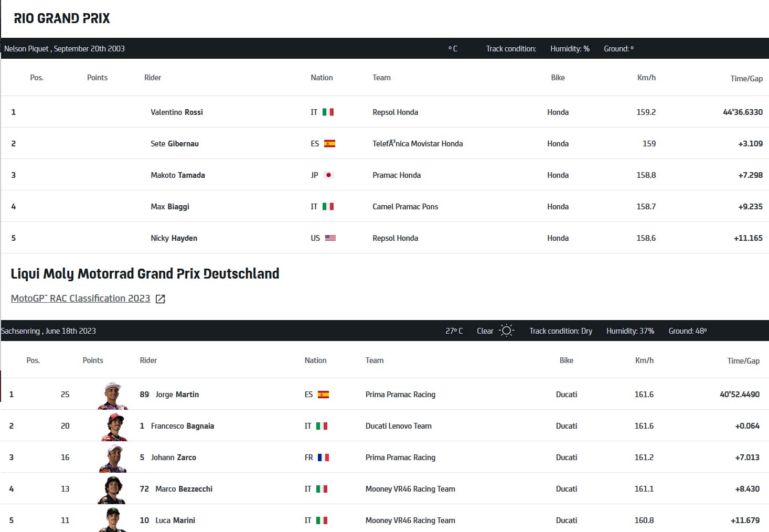Click the Japanese flag in Makoto Tamada's row
The width and height of the screenshot is (769, 532).
tap(328, 175)
